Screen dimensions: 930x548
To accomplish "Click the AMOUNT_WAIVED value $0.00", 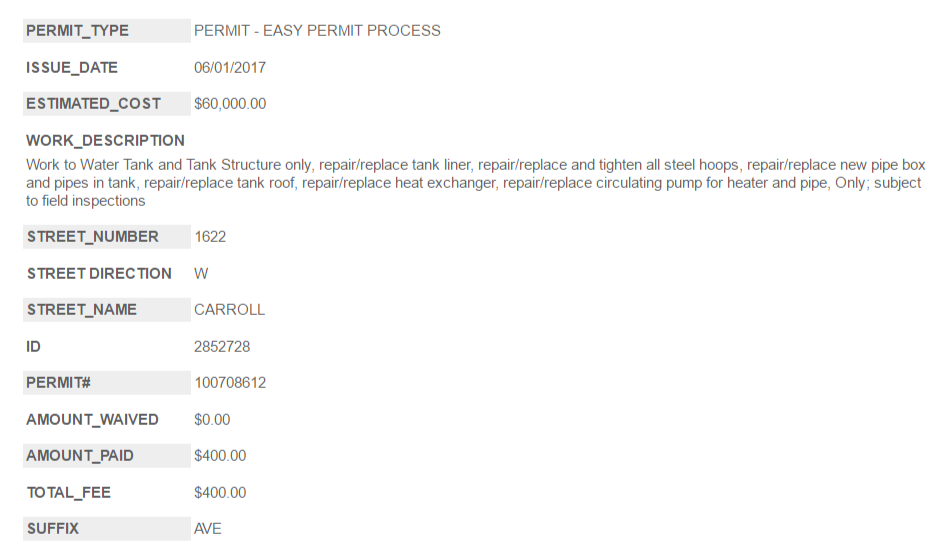I will (212, 420).
